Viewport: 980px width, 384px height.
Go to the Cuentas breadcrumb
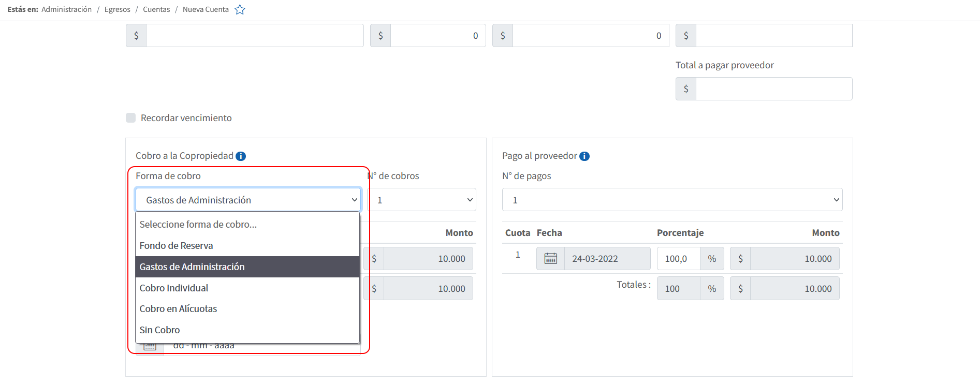tap(156, 9)
